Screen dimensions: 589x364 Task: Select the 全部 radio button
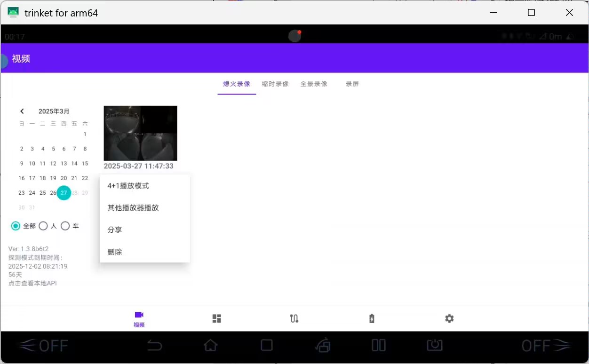16,226
